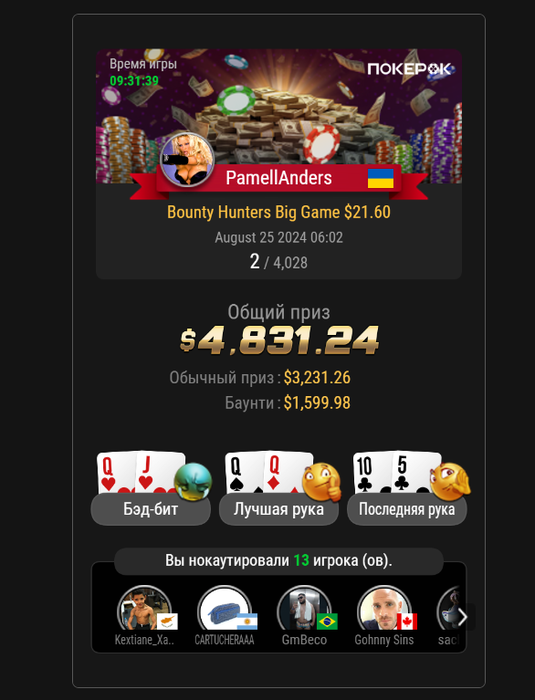Click Bounty Hunters Big Game $21.60 title
Viewport: 535px width, 700px height.
click(279, 212)
